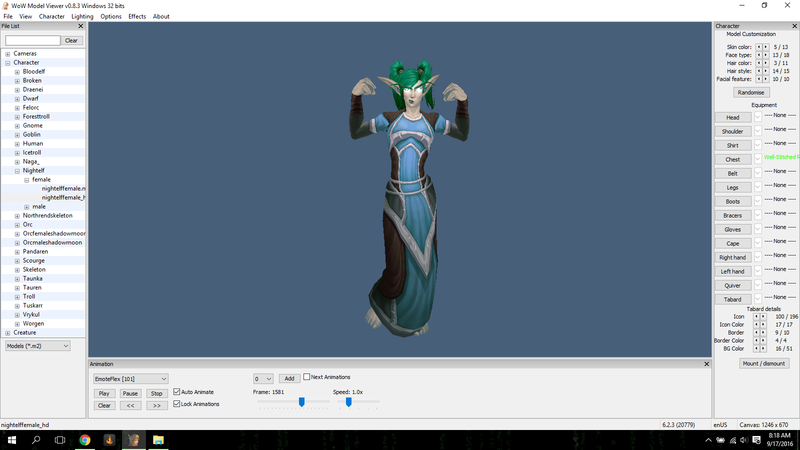Click WoW Model Viewer taskbar icon
The height and width of the screenshot is (450, 800).
(134, 440)
